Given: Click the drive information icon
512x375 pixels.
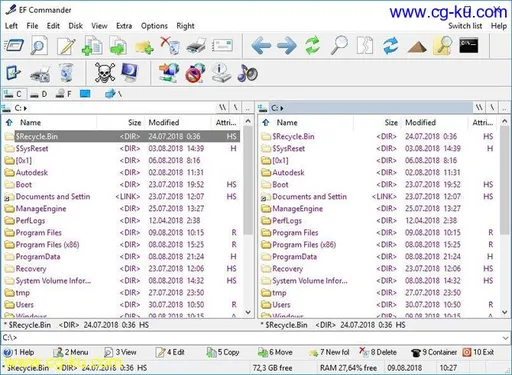Looking at the screenshot, I should 221,73.
